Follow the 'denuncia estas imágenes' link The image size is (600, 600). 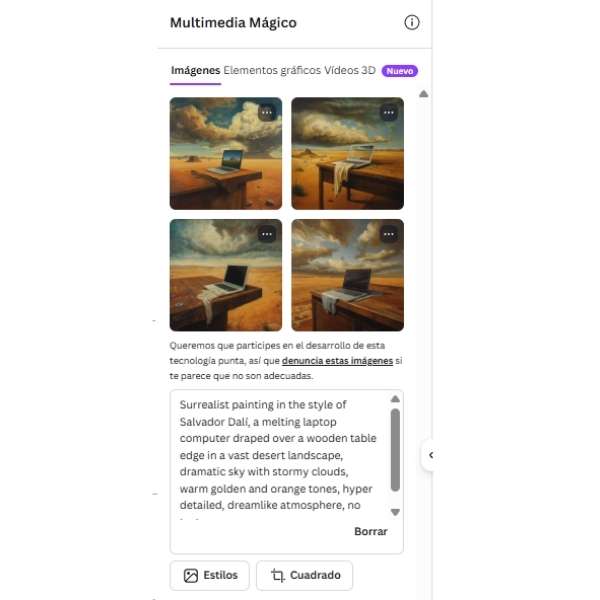click(x=338, y=361)
